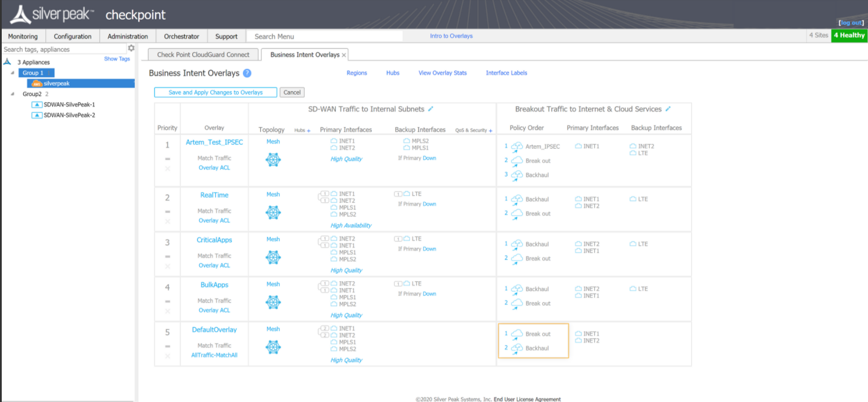Select RealTime mesh topology icon
This screenshot has width=868, height=402.
click(x=273, y=213)
